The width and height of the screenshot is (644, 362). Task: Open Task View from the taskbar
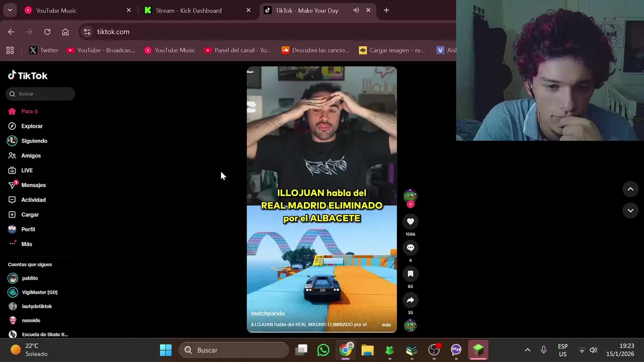click(x=301, y=350)
